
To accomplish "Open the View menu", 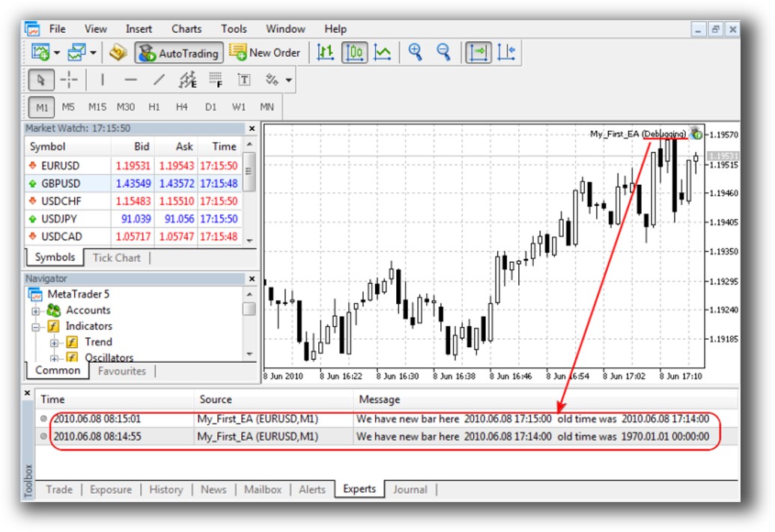I will click(95, 29).
